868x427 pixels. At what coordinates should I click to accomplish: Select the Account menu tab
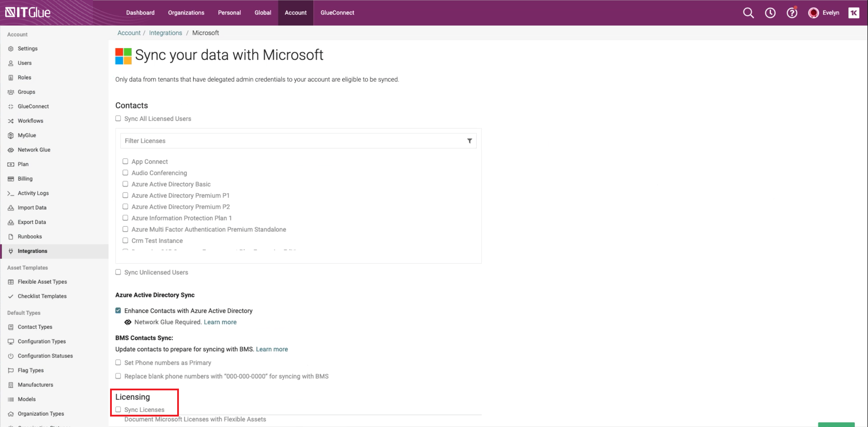tap(296, 12)
